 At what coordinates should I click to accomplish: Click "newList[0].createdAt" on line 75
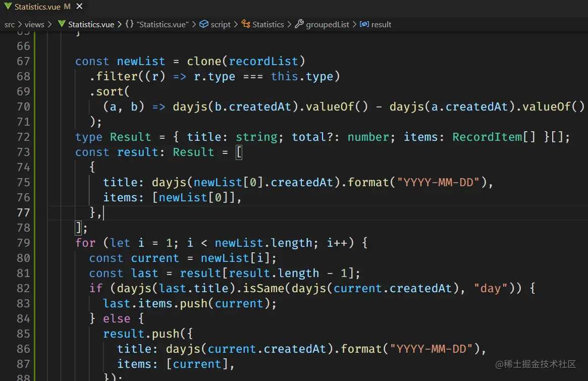[x=263, y=182]
